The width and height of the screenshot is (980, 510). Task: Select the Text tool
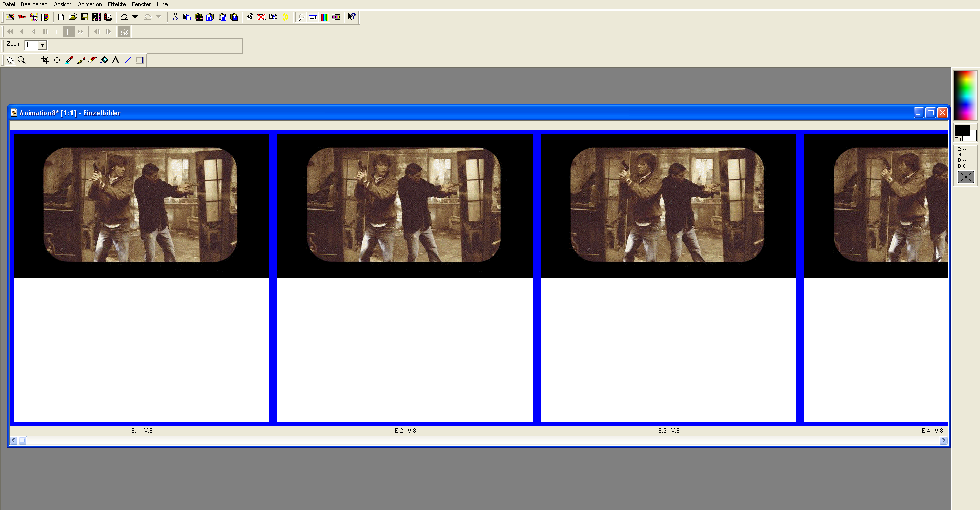tap(116, 60)
